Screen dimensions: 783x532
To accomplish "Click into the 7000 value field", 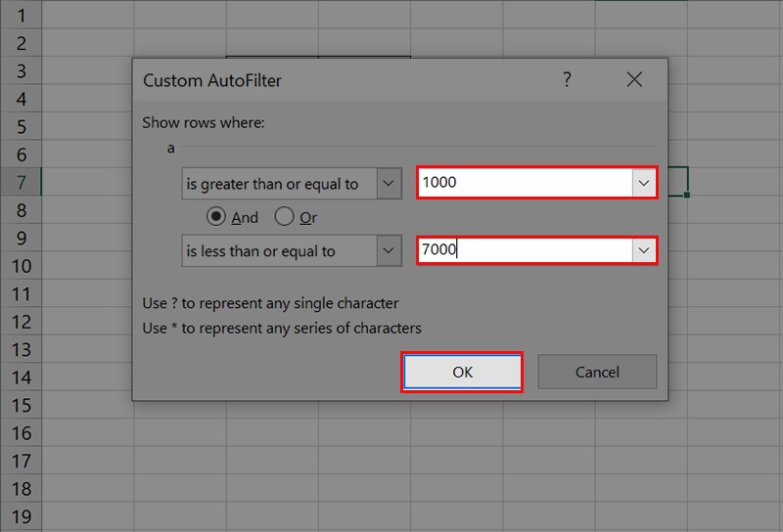I will tap(526, 250).
